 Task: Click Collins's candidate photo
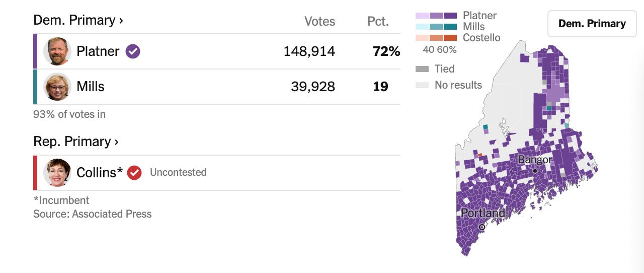(x=57, y=173)
